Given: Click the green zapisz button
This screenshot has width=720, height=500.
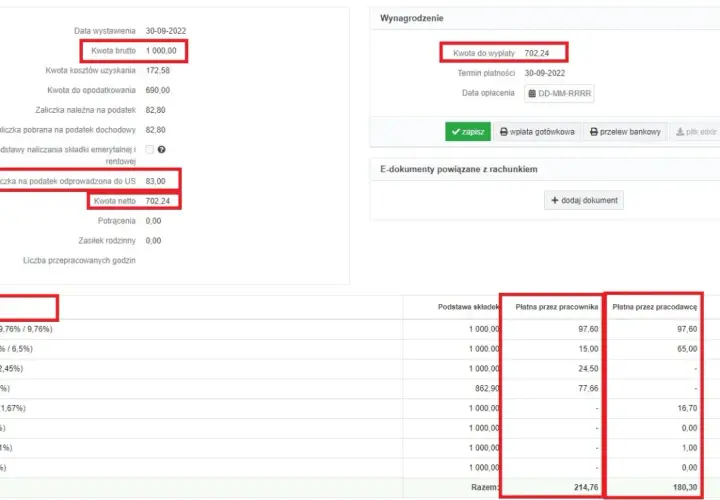Looking at the screenshot, I should pyautogui.click(x=467, y=132).
